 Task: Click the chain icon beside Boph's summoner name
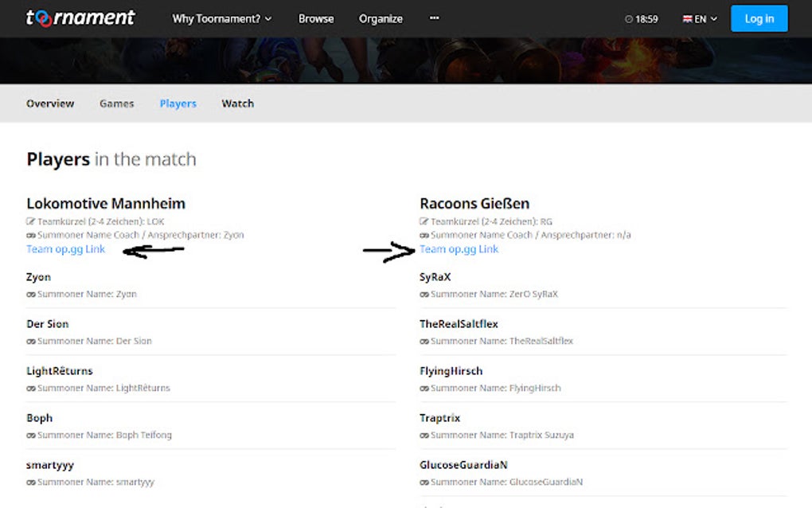click(29, 435)
